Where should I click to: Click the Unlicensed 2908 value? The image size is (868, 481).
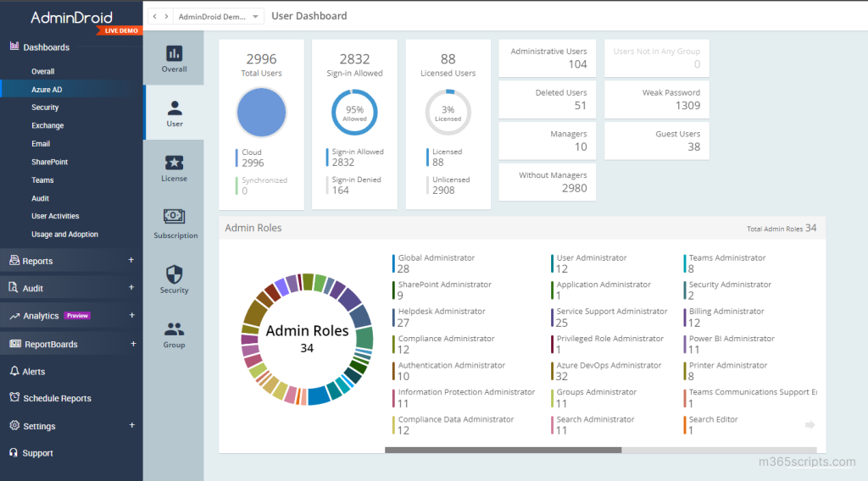pos(443,191)
